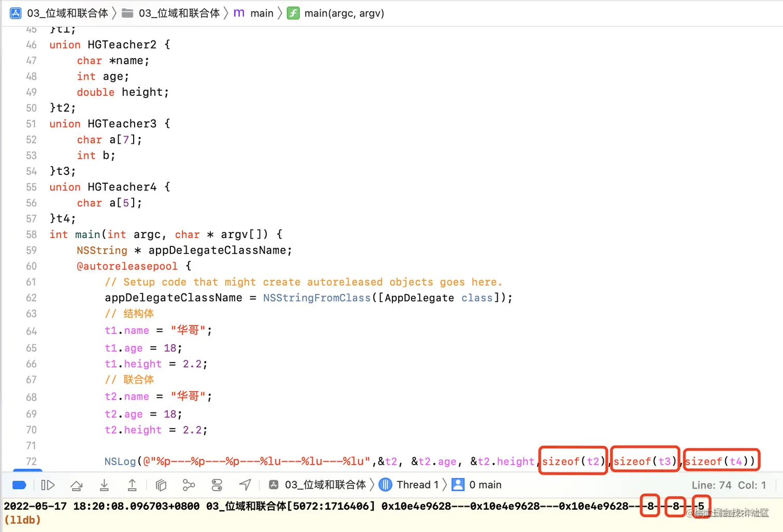Click the thread icon before Thread 1
Screen dimensions: 783x532
click(x=385, y=485)
